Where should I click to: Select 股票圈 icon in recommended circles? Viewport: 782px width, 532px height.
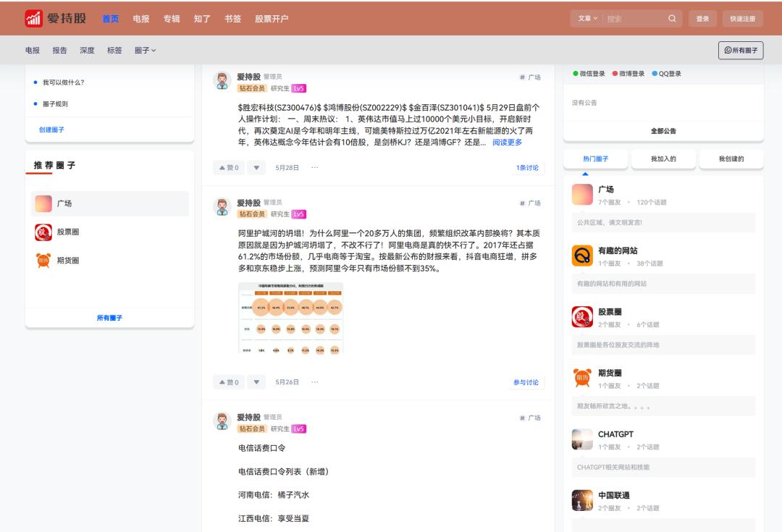43,232
